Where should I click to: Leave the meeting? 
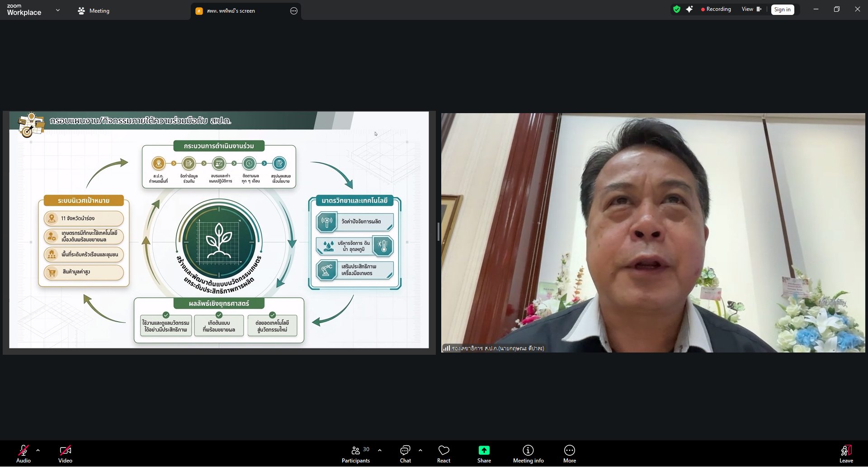846,453
